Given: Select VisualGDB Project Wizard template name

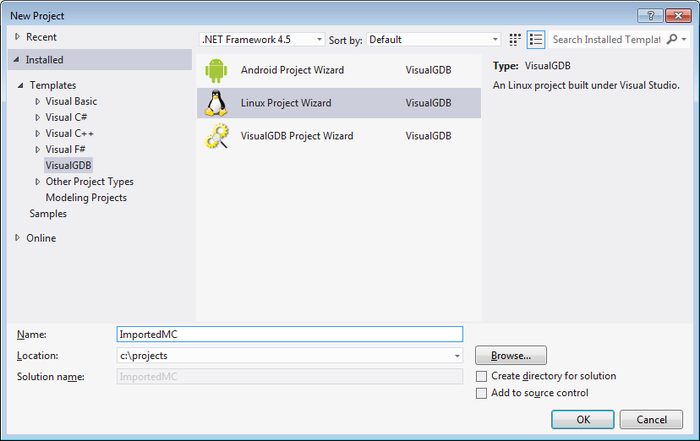Looking at the screenshot, I should pyautogui.click(x=297, y=136).
